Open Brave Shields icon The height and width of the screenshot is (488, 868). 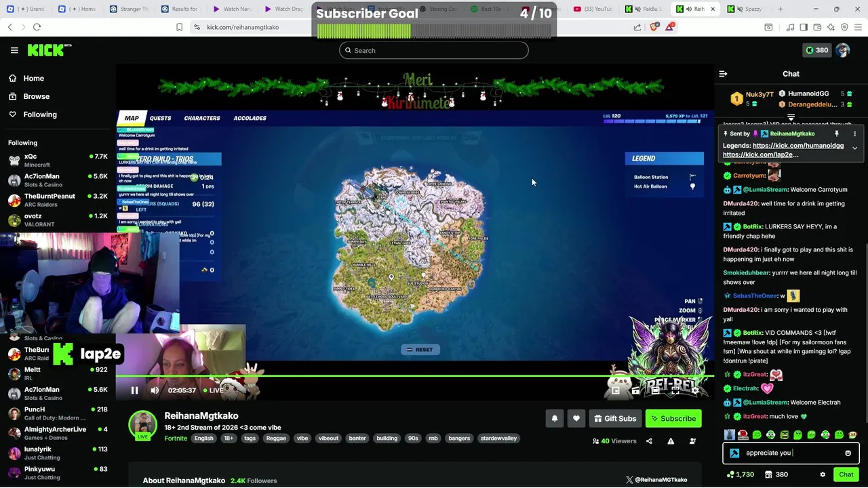pyautogui.click(x=654, y=27)
